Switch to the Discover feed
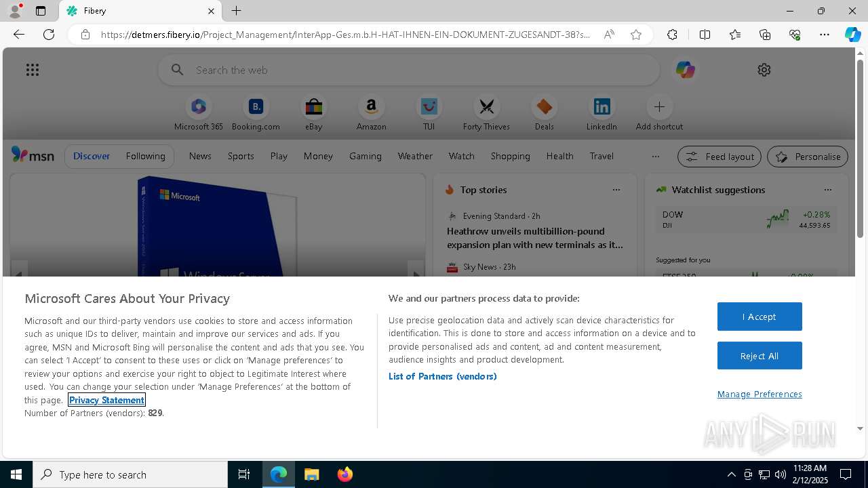The image size is (868, 488). point(92,156)
